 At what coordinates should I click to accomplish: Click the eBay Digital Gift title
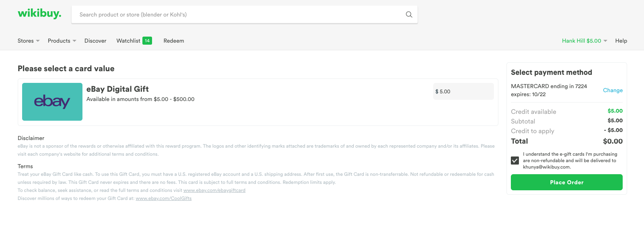[x=117, y=89]
